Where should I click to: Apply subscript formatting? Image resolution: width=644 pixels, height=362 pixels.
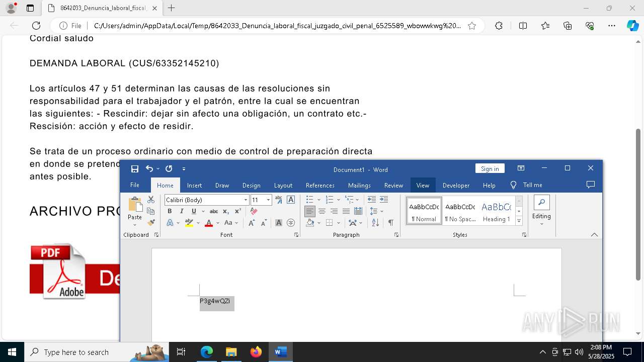[226, 211]
